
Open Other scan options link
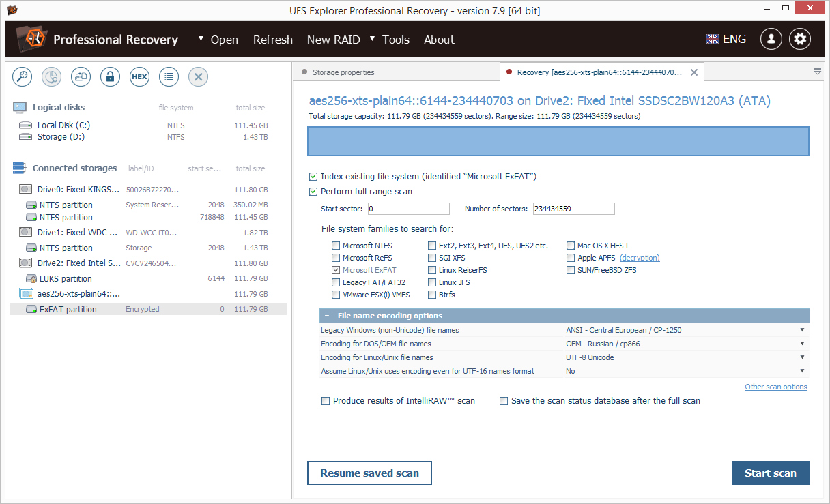tap(776, 387)
